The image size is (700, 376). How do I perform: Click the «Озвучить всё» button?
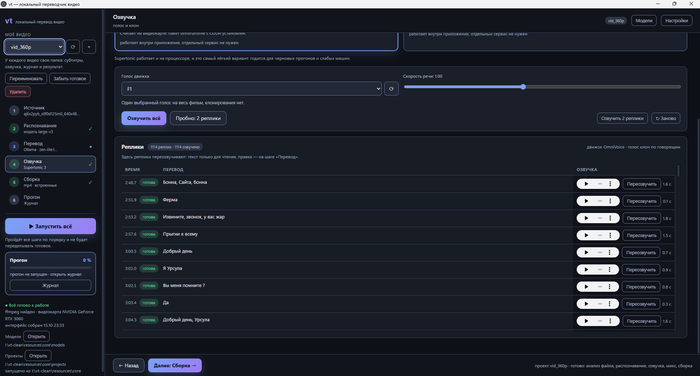(144, 118)
